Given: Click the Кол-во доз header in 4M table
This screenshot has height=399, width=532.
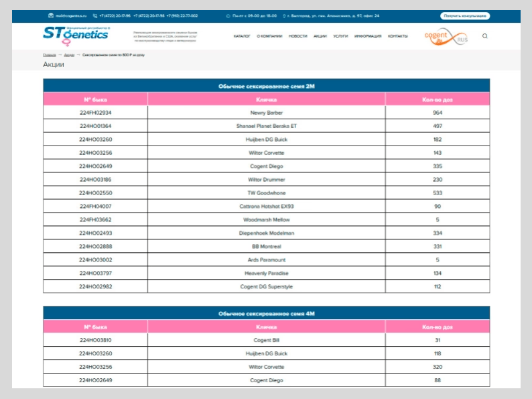Looking at the screenshot, I should point(438,327).
